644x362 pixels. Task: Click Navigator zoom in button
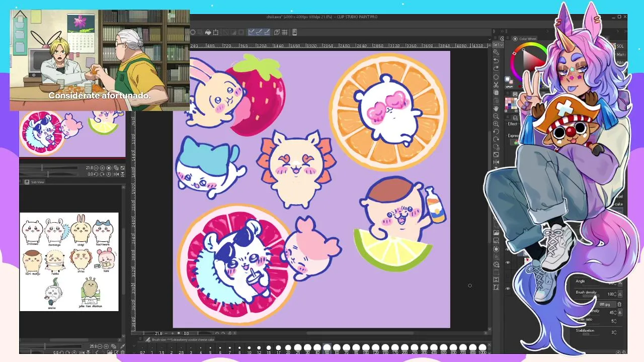102,168
